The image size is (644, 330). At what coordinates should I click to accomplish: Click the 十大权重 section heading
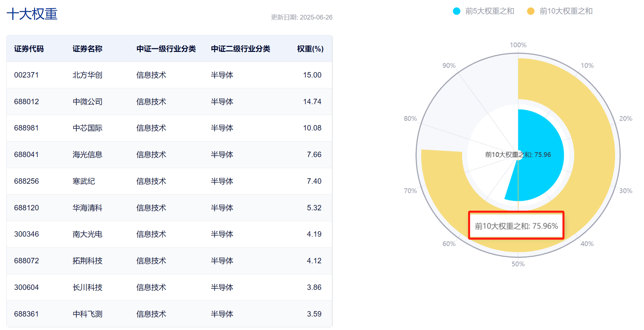point(32,14)
